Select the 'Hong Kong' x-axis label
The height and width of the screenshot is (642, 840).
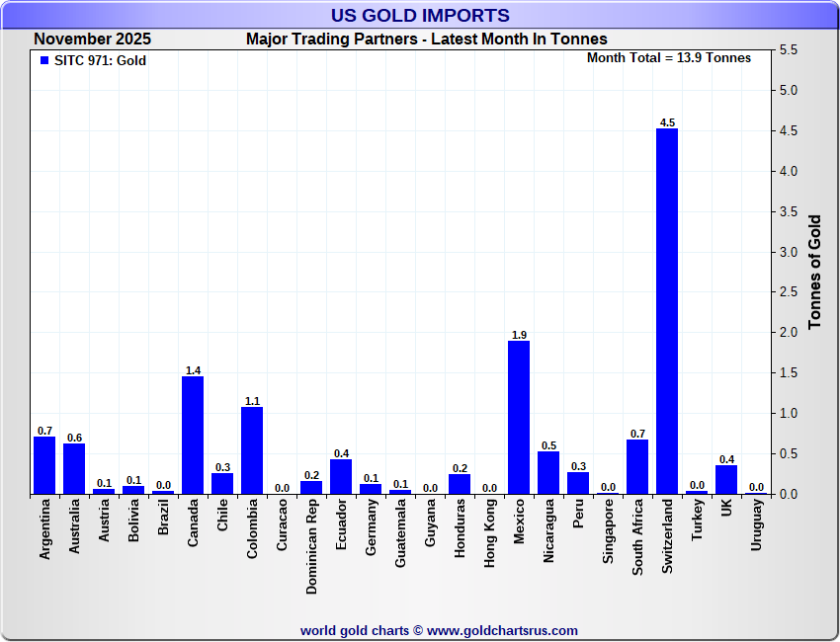pyautogui.click(x=490, y=534)
